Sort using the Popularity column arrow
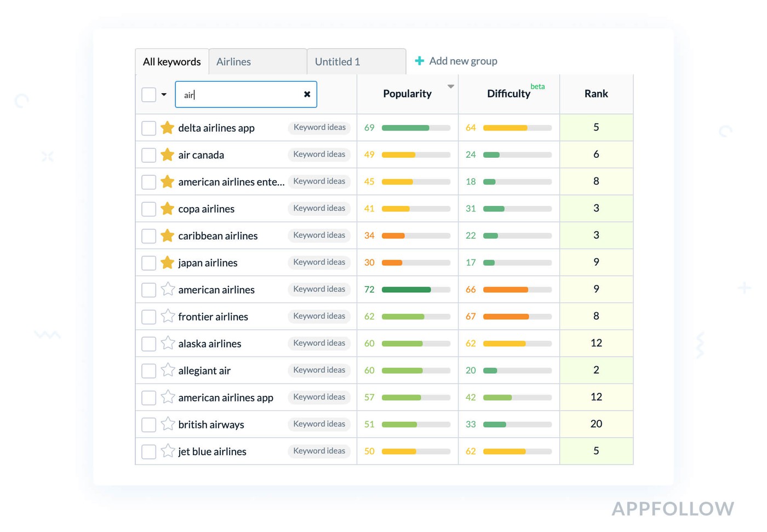 pos(450,87)
